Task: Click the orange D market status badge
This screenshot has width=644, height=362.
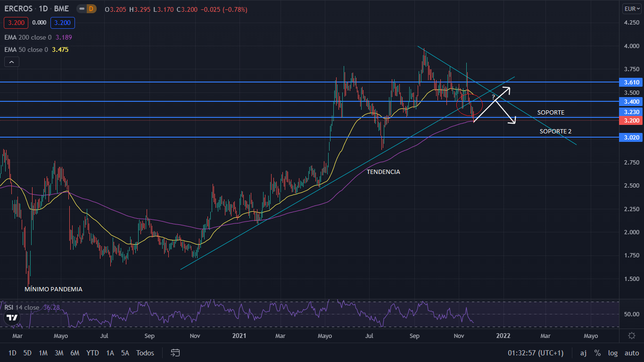Action: pyautogui.click(x=90, y=9)
